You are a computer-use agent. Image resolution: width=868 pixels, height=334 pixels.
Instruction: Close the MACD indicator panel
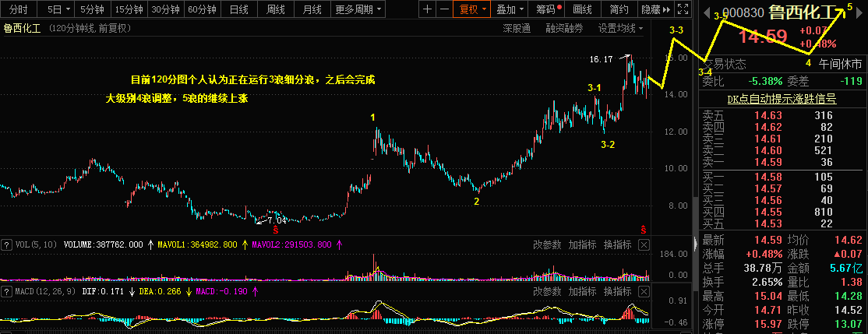point(644,291)
